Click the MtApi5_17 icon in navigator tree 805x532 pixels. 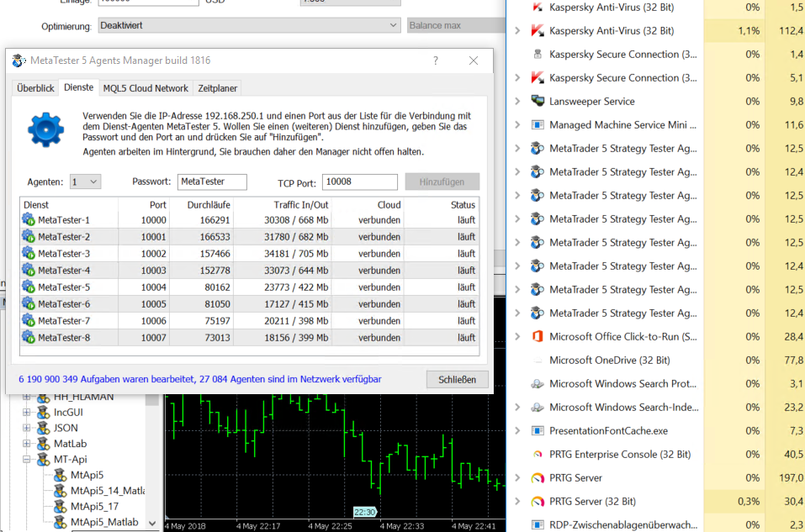tap(60, 506)
